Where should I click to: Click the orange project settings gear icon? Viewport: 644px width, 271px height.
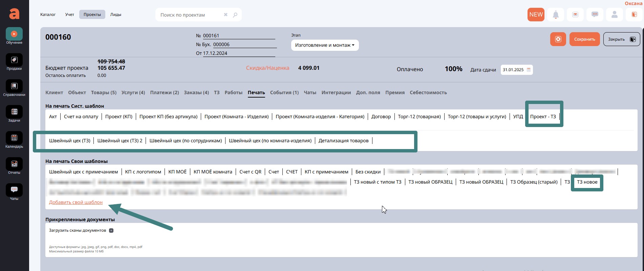click(x=558, y=39)
